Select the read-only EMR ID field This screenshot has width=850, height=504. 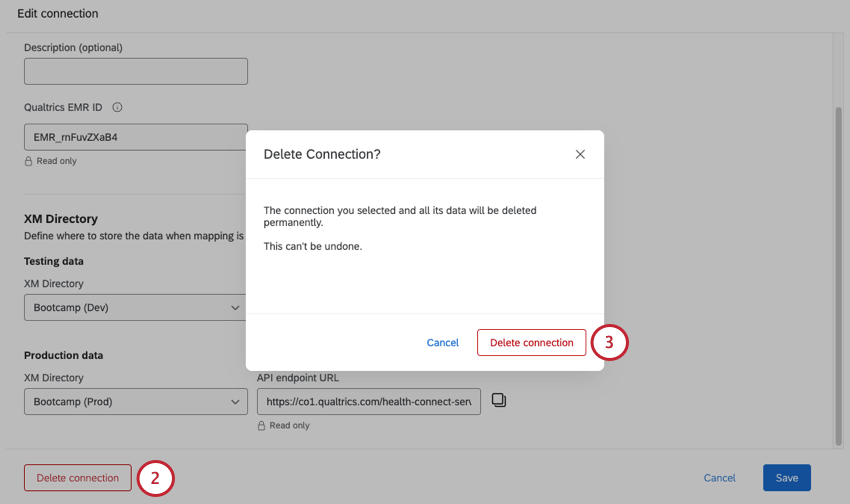(135, 137)
